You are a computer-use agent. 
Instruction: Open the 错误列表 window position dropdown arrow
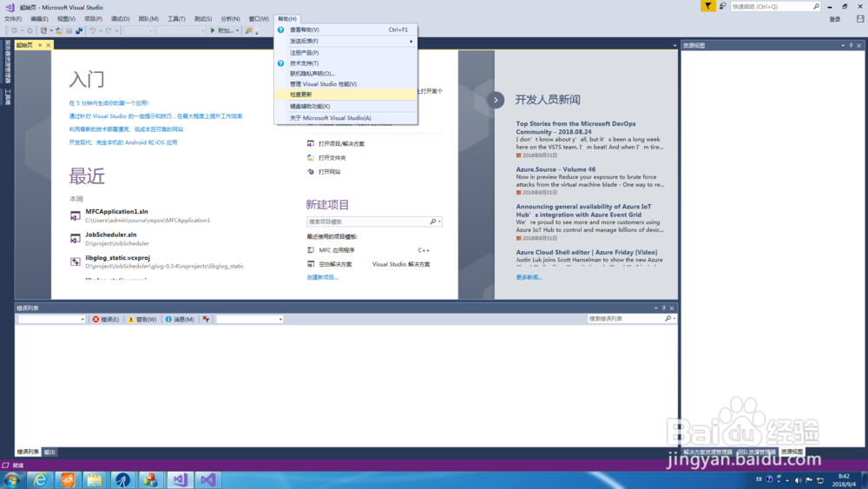pyautogui.click(x=656, y=308)
